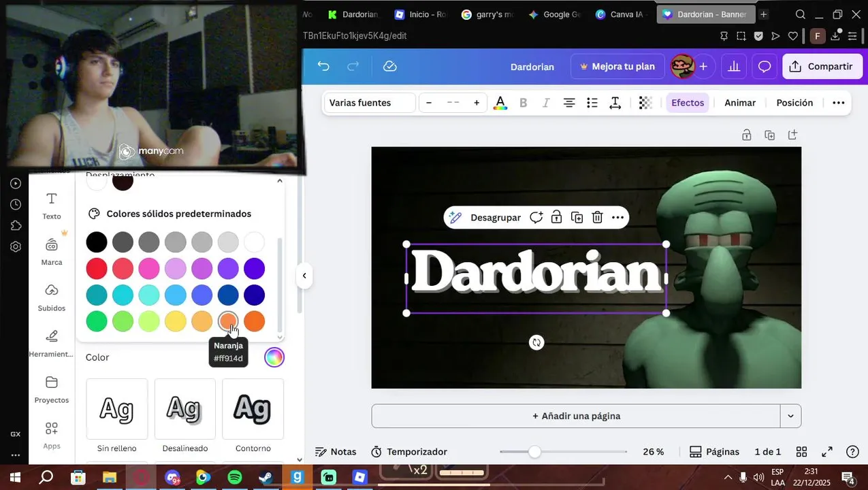The width and height of the screenshot is (868, 490).
Task: Open the 26 % zoom menu
Action: 654,452
